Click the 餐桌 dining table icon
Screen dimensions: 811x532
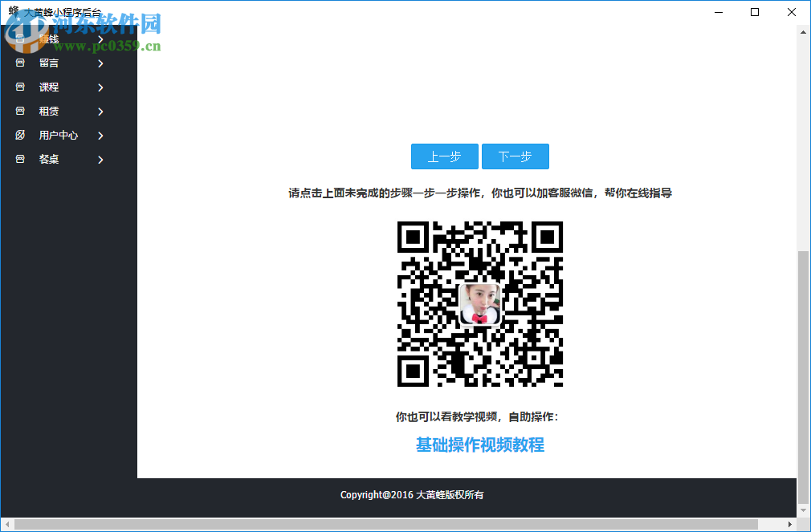click(19, 159)
